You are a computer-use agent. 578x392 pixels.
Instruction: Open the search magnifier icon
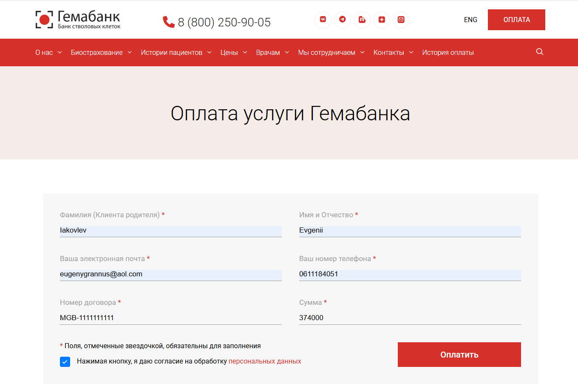point(539,51)
